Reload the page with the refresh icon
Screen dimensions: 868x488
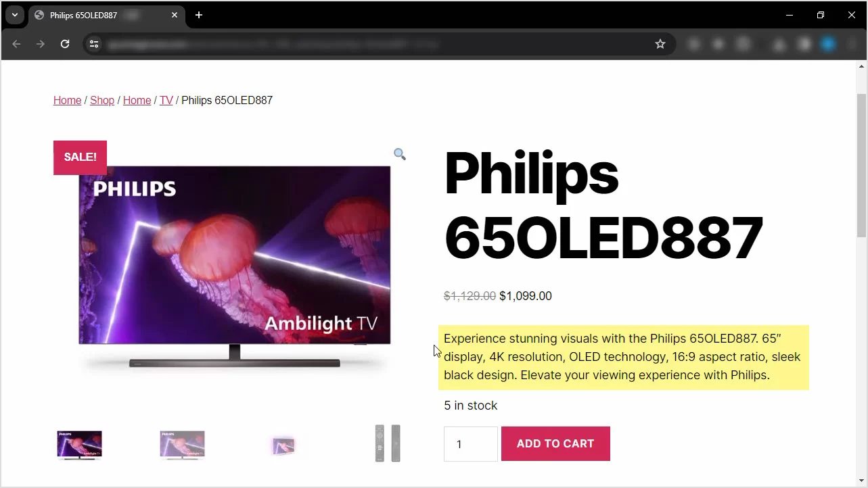pyautogui.click(x=65, y=44)
